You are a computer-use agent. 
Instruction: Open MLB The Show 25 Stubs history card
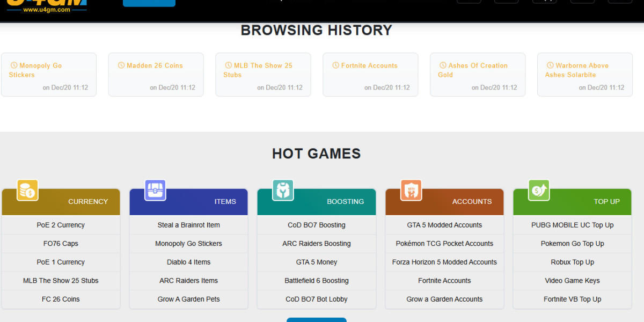click(262, 75)
